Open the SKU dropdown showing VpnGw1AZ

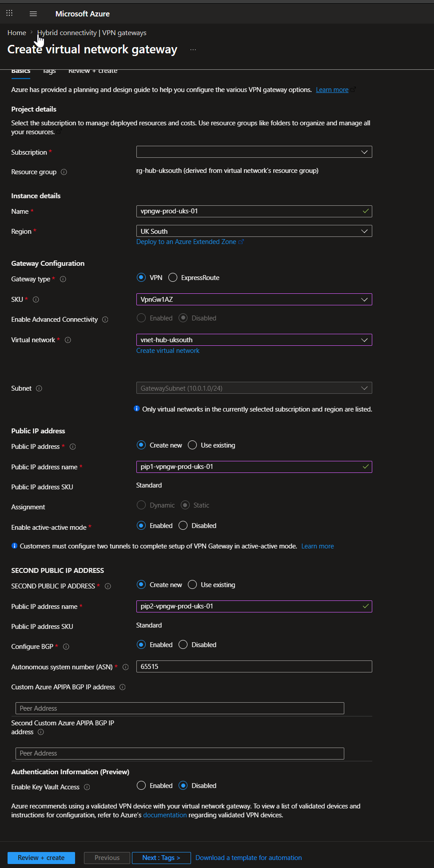(254, 300)
